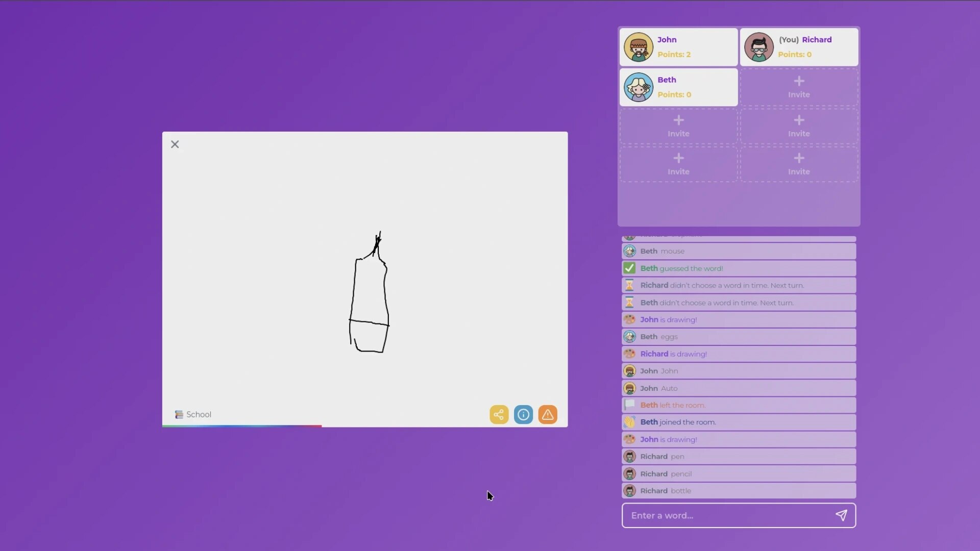Click the send arrow icon in word field
980x551 pixels.
point(841,515)
